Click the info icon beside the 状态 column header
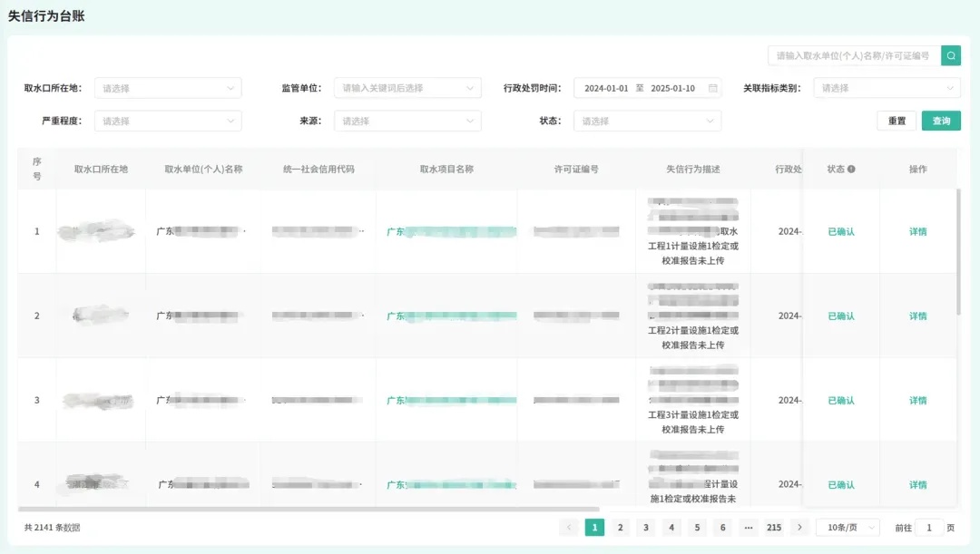The width and height of the screenshot is (980, 554). point(851,170)
